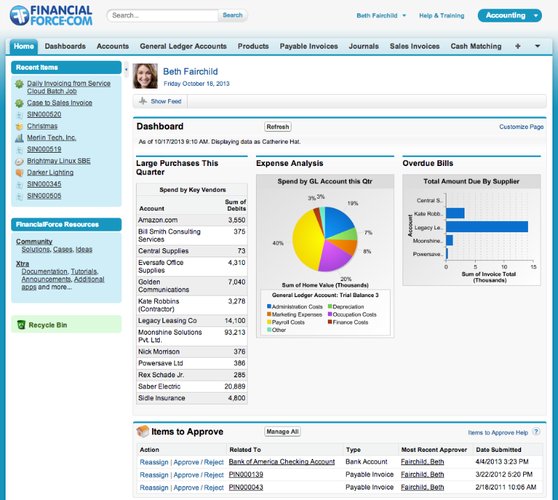Open the Cash Matching tab
This screenshot has height=500, width=558.
tap(476, 46)
